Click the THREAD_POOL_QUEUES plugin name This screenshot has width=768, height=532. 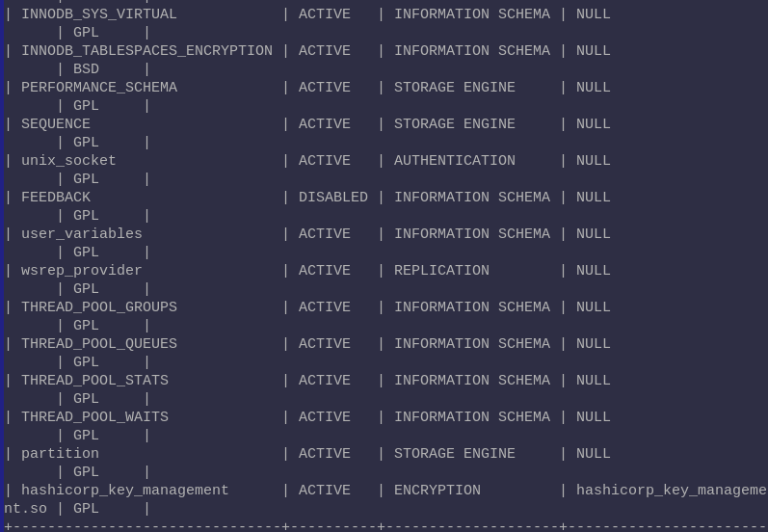click(x=99, y=344)
